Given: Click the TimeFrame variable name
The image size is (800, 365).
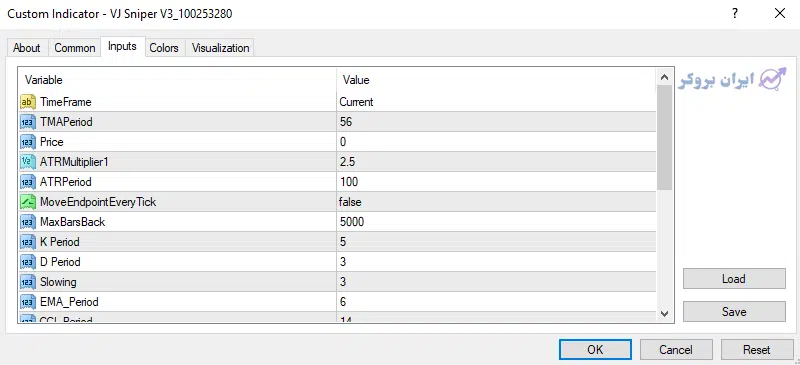Looking at the screenshot, I should click(65, 102).
